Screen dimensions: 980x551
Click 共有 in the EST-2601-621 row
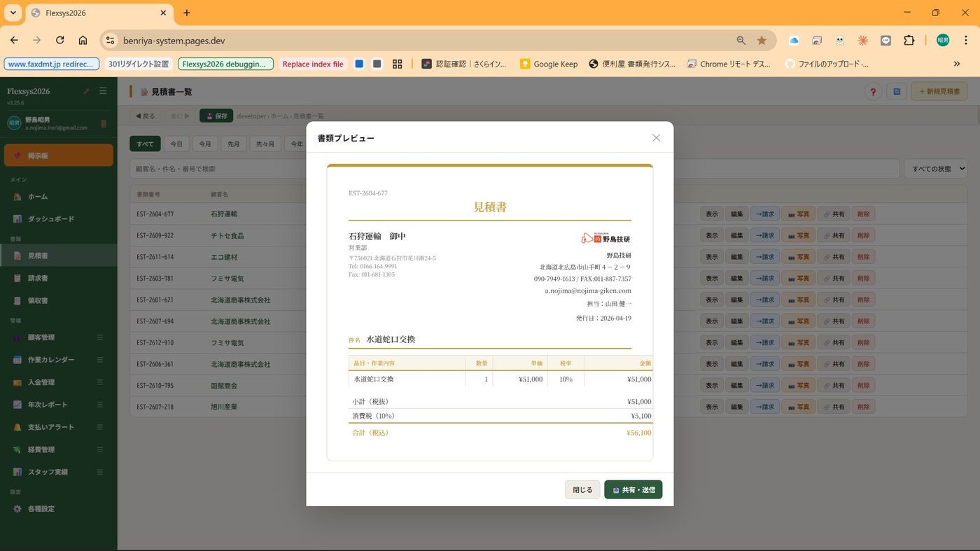click(x=834, y=300)
